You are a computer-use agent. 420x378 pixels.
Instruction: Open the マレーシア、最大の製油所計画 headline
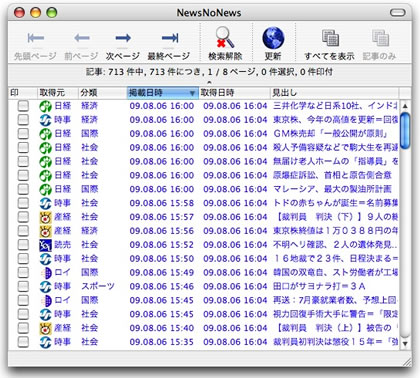click(332, 189)
